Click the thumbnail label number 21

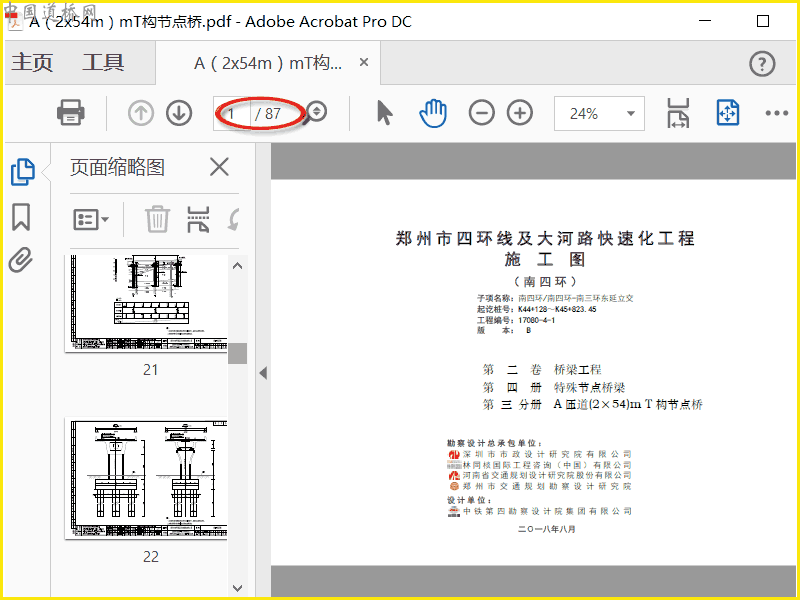(151, 369)
